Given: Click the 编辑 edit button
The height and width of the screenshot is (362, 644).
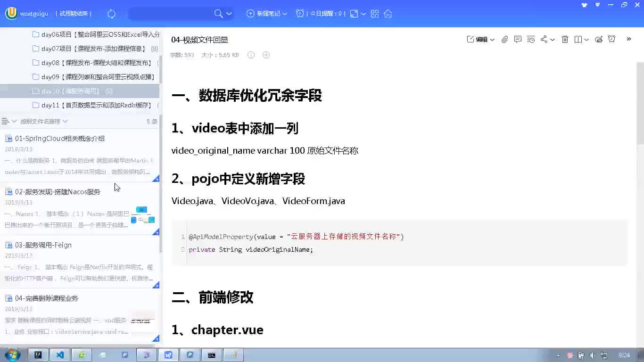Looking at the screenshot, I should pyautogui.click(x=477, y=39).
